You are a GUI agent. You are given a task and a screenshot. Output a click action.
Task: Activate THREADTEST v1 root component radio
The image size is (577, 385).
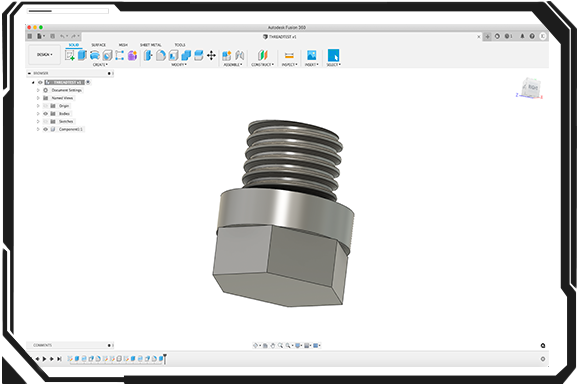[88, 82]
